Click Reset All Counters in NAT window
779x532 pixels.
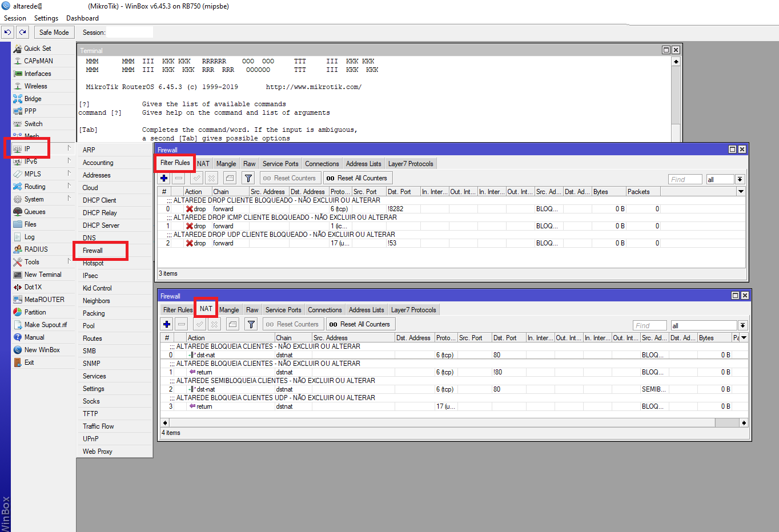pyautogui.click(x=360, y=324)
